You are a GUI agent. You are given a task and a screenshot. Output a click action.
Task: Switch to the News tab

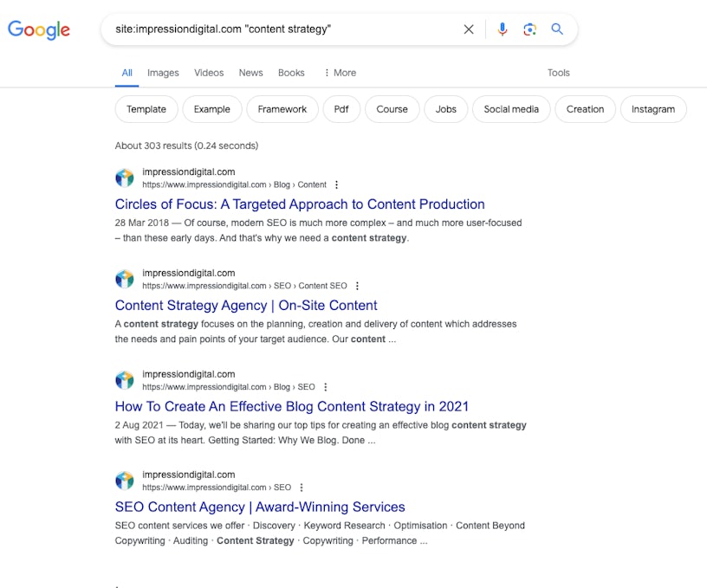(250, 73)
